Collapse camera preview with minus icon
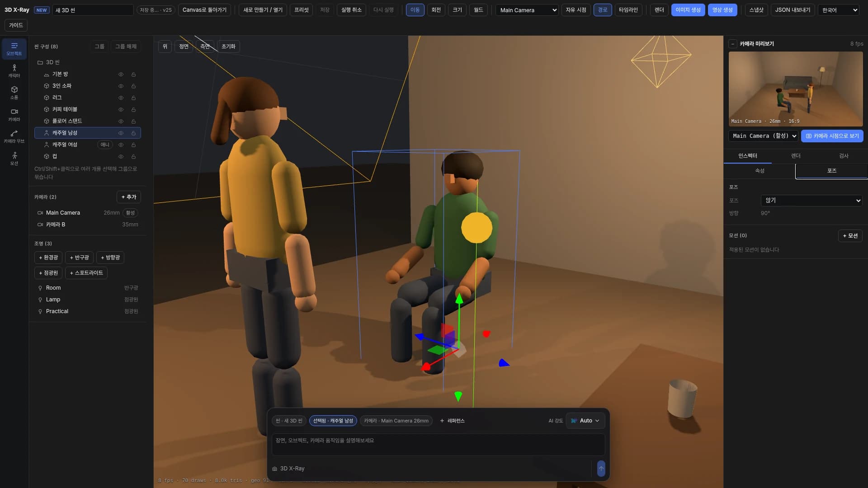Viewport: 868px width, 488px height. point(733,44)
